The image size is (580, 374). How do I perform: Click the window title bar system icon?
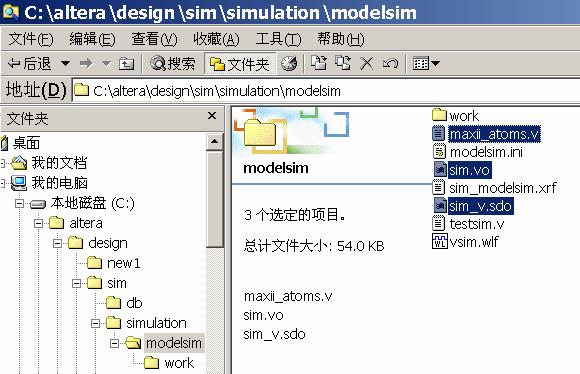[x=10, y=11]
